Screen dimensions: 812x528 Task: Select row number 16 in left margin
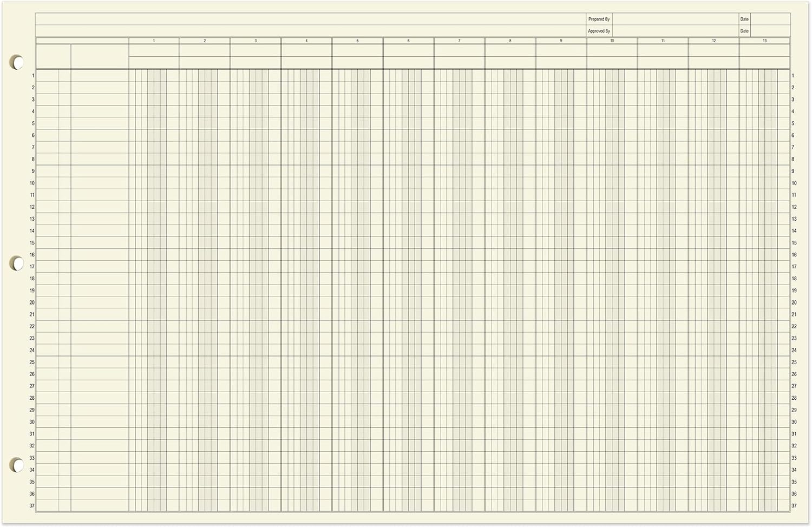pyautogui.click(x=32, y=255)
